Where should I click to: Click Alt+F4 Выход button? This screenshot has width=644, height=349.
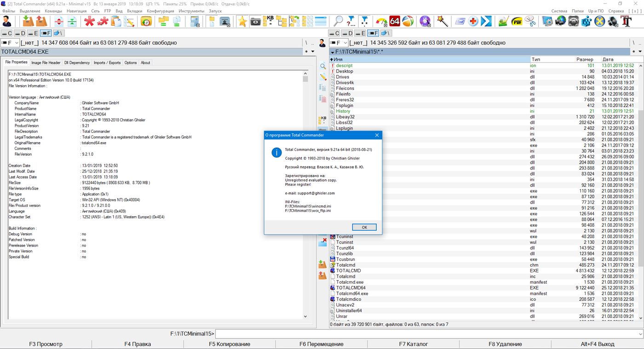tap(598, 344)
